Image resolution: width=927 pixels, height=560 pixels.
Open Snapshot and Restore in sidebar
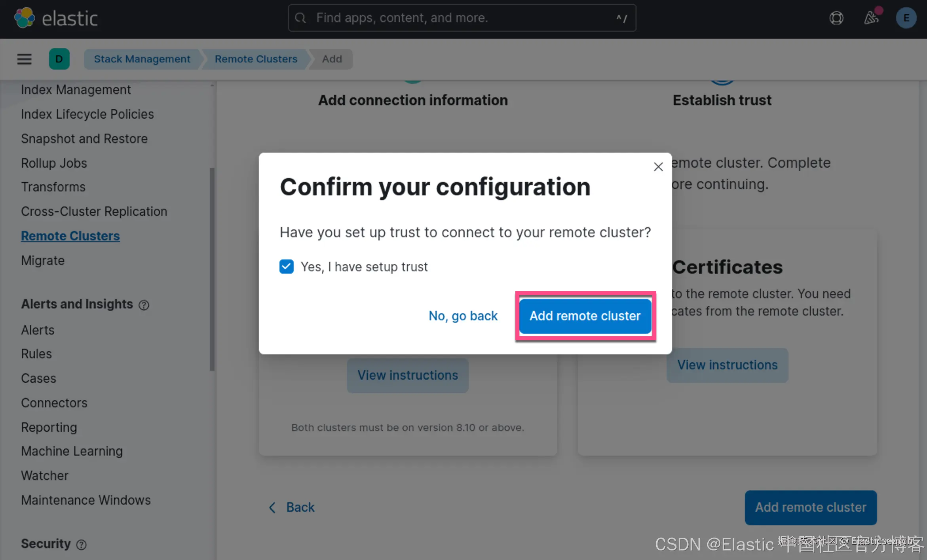84,139
